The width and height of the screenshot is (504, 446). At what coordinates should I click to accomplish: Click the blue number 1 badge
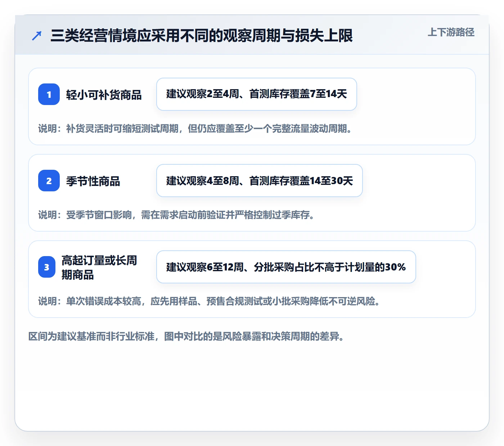[x=49, y=94]
